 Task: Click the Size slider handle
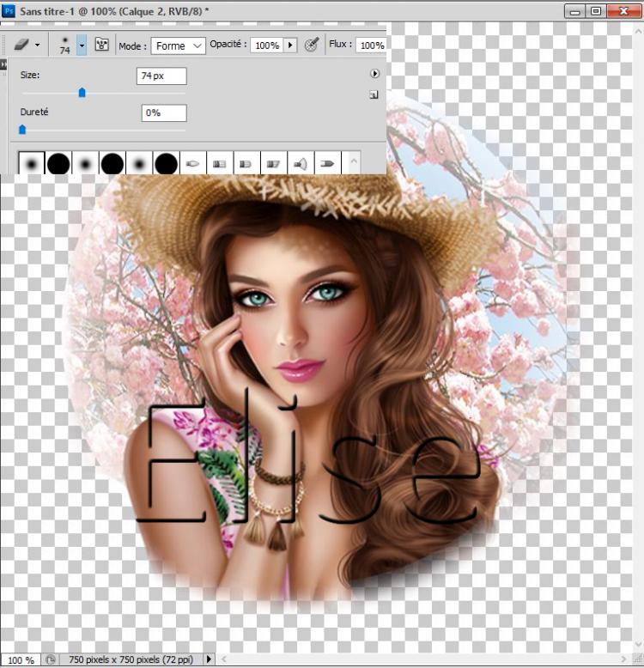(82, 93)
